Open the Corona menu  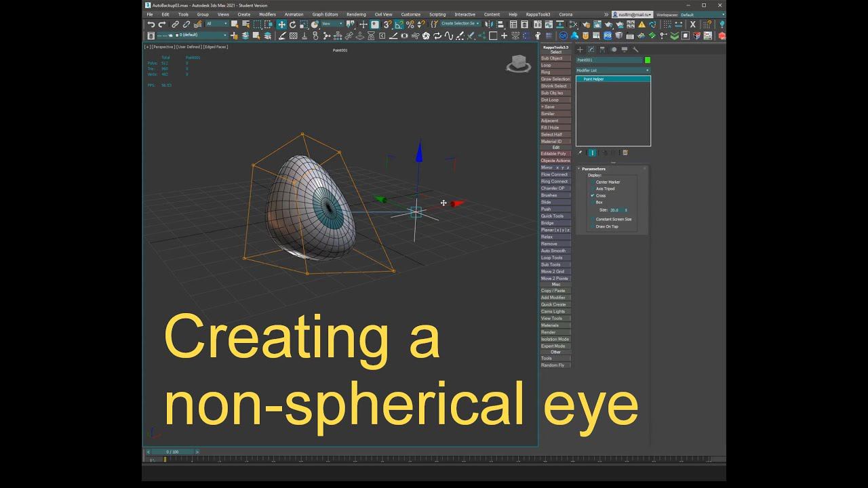coord(566,14)
